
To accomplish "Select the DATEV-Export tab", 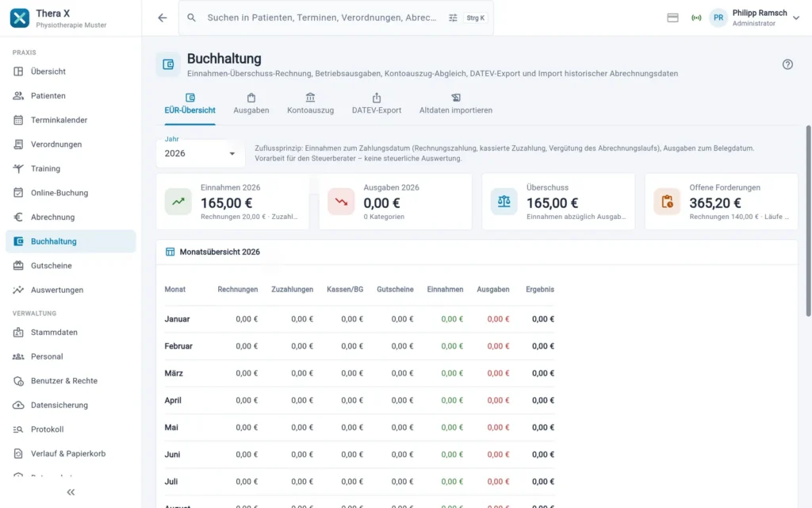I will (x=377, y=104).
